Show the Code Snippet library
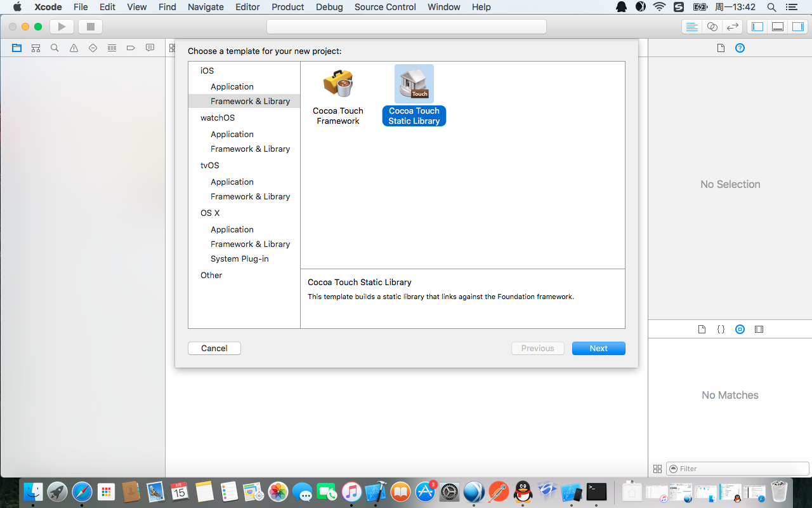812x508 pixels. [x=721, y=329]
